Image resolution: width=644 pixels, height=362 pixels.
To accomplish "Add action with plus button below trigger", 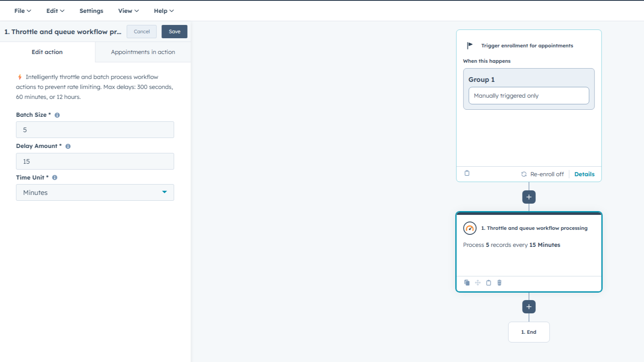I will [x=529, y=197].
